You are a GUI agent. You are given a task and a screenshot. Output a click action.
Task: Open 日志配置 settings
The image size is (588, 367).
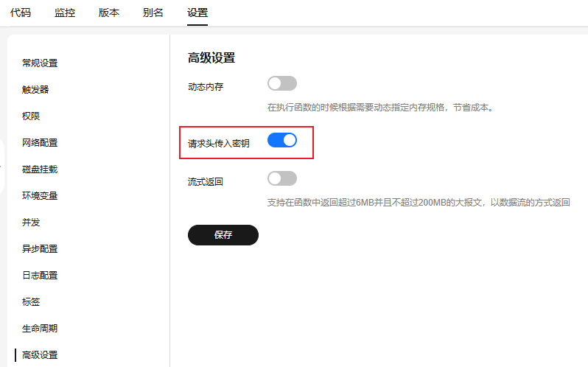40,276
